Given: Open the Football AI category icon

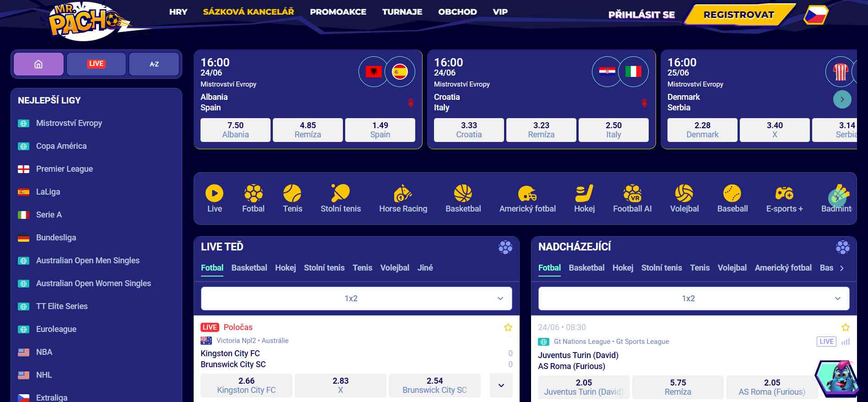Looking at the screenshot, I should pos(632,193).
